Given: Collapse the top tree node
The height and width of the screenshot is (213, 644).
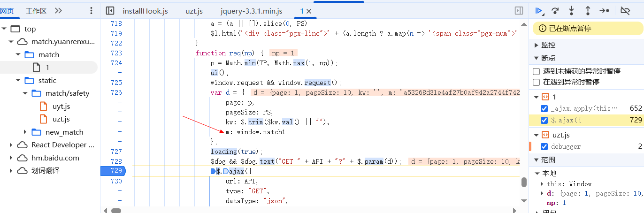Looking at the screenshot, I should (4, 29).
